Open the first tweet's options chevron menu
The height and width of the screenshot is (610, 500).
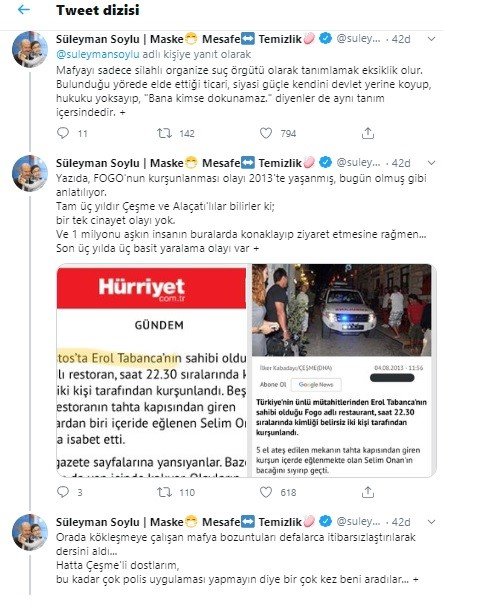coord(431,39)
